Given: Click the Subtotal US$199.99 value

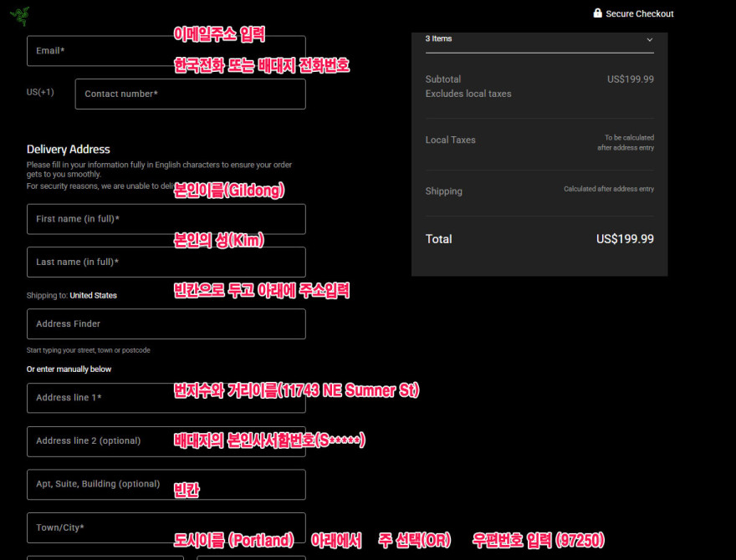Looking at the screenshot, I should (x=631, y=79).
